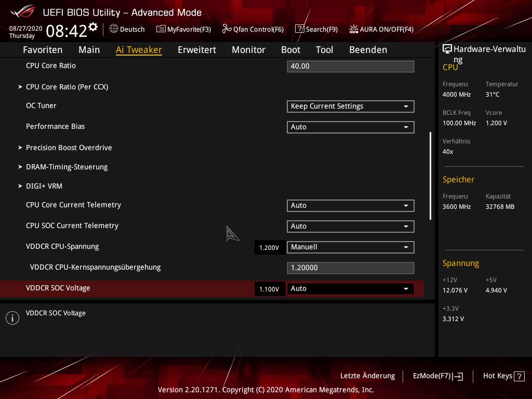Click the 08:42 clock display
The height and width of the screenshot is (399, 532).
66,31
